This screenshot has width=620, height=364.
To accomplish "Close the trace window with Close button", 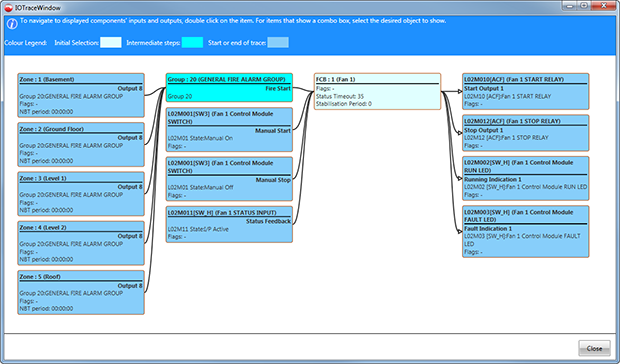I will tap(594, 348).
